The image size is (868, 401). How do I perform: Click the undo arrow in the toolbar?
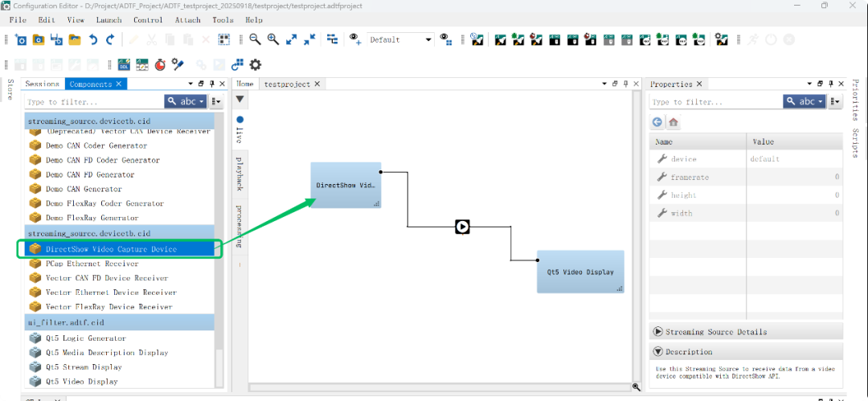click(x=93, y=39)
